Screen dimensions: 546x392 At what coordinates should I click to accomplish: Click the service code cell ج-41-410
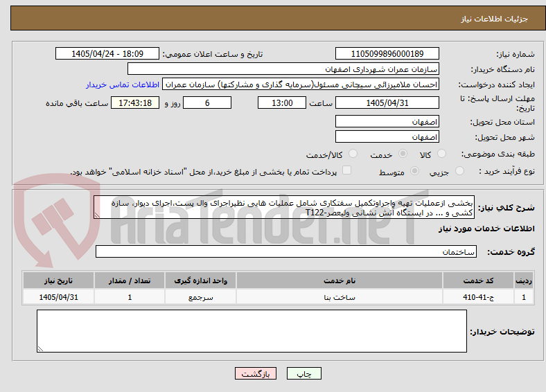pyautogui.click(x=479, y=297)
